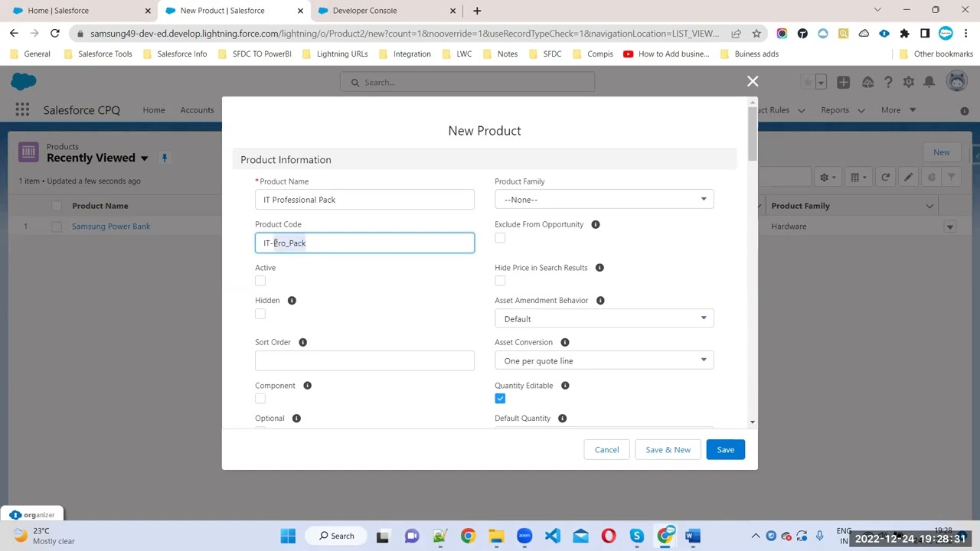Open Samsung Power Bank row actions menu
The width and height of the screenshot is (980, 551).
(950, 227)
